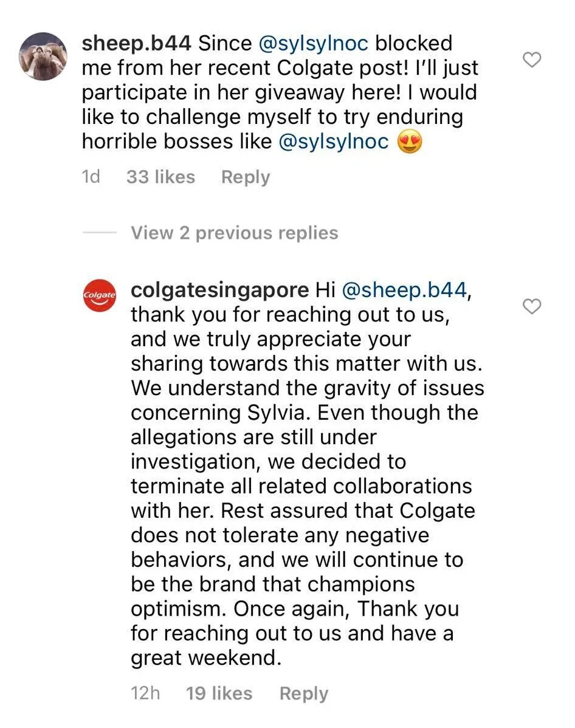Click the 1d timestamp
Screen dimensions: 575x728
[x=91, y=177]
